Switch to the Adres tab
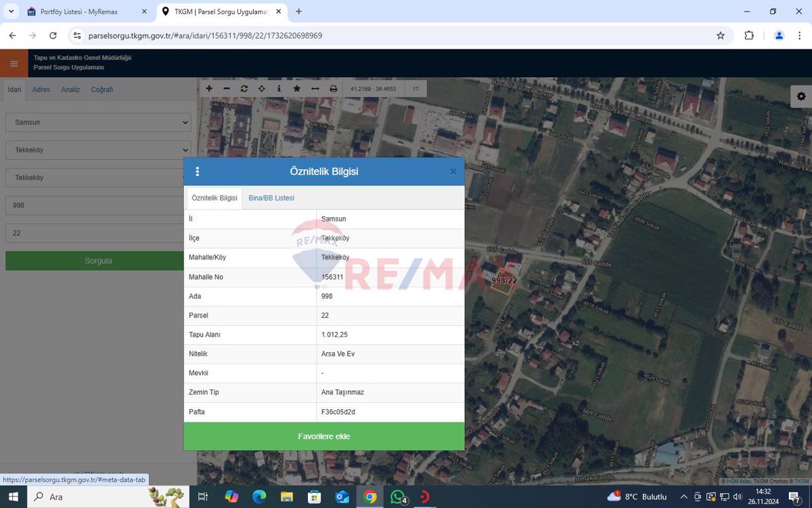This screenshot has width=812, height=508. coord(41,89)
